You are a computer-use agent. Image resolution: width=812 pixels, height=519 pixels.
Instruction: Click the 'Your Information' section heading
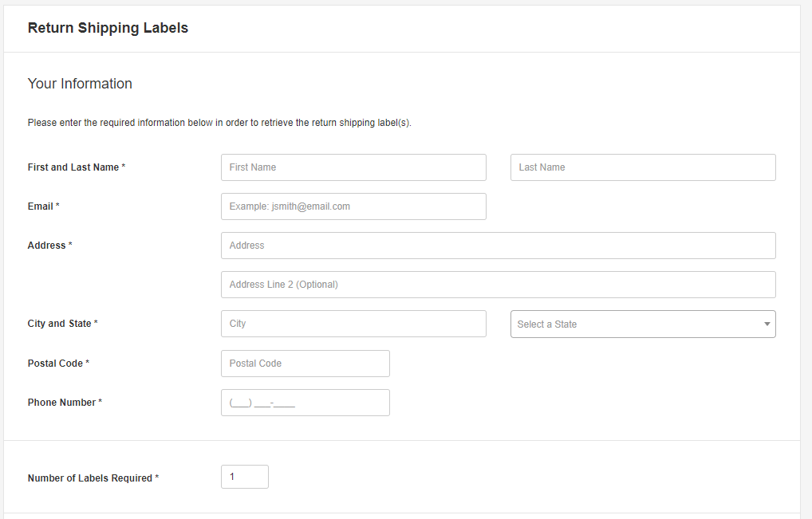[80, 84]
